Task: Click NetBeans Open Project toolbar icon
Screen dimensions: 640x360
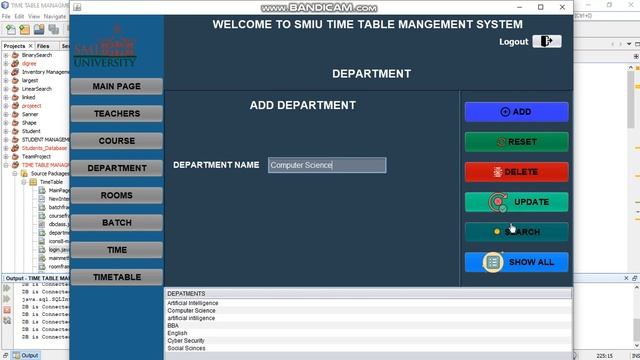Action: pos(39,29)
